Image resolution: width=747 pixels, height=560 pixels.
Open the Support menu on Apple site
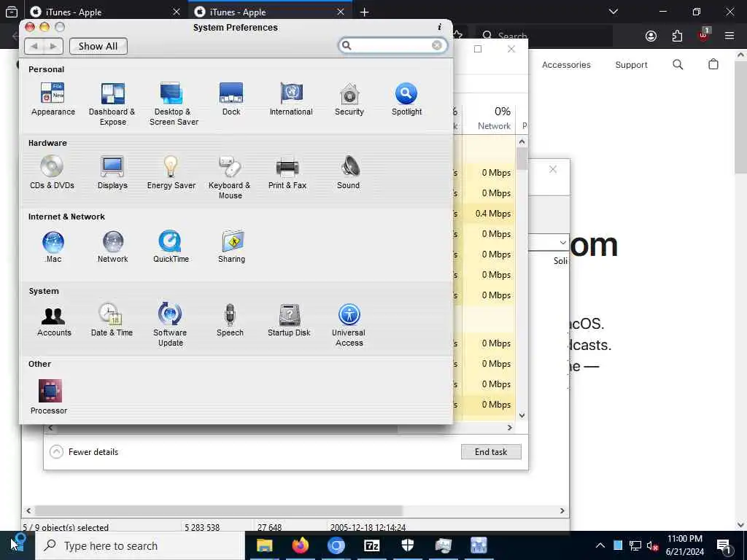(631, 65)
